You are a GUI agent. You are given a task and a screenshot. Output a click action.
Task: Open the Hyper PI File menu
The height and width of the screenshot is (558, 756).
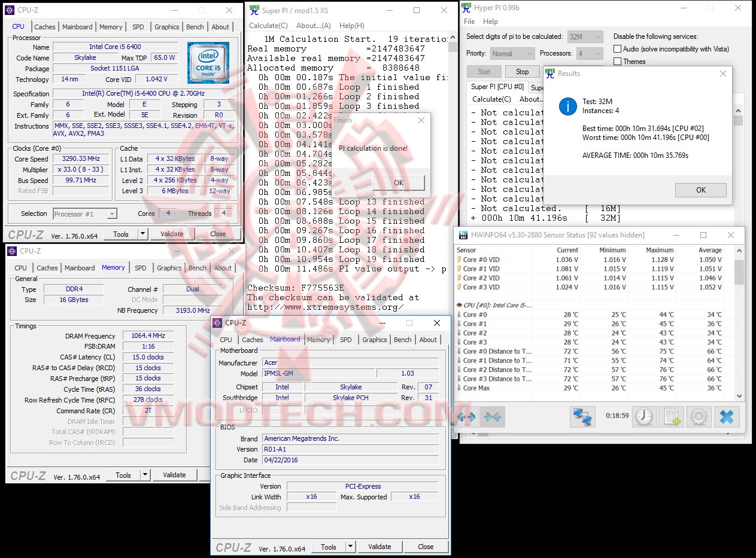(469, 22)
